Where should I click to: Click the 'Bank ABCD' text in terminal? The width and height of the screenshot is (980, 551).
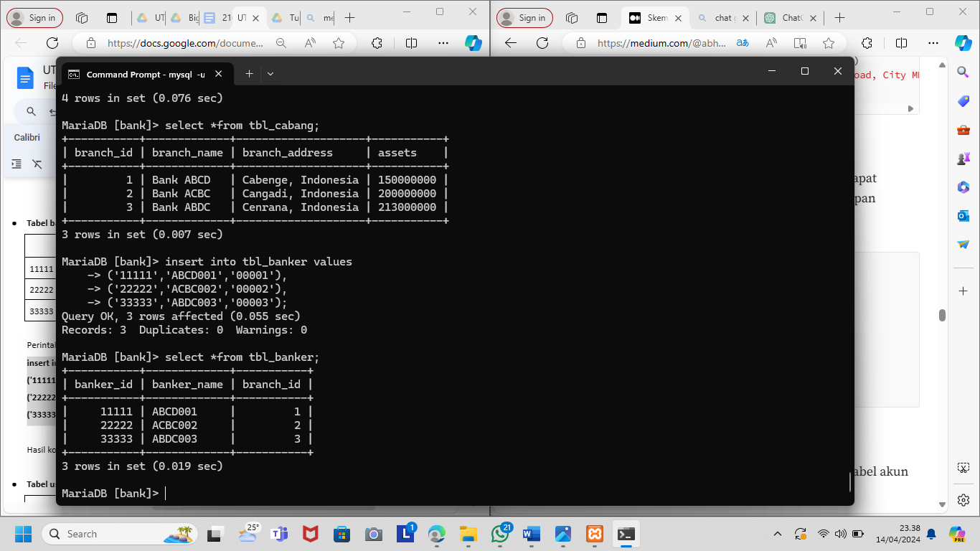181,180
